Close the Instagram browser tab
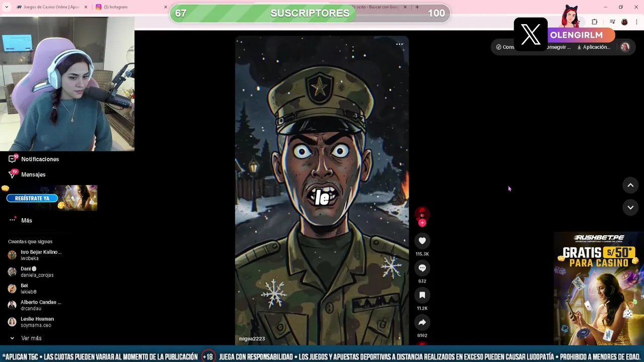This screenshot has height=362, width=644. pyautogui.click(x=166, y=7)
